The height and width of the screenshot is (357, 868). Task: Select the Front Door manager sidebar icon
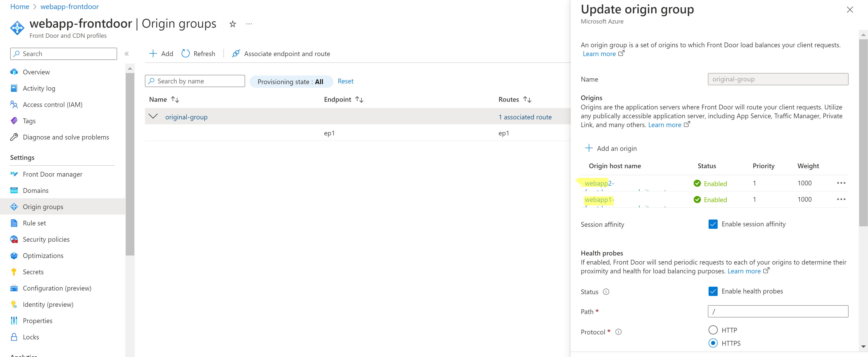(x=14, y=174)
